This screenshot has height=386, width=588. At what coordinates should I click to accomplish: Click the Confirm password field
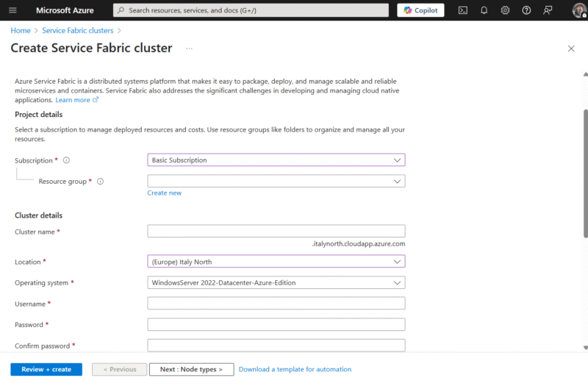[x=276, y=346]
